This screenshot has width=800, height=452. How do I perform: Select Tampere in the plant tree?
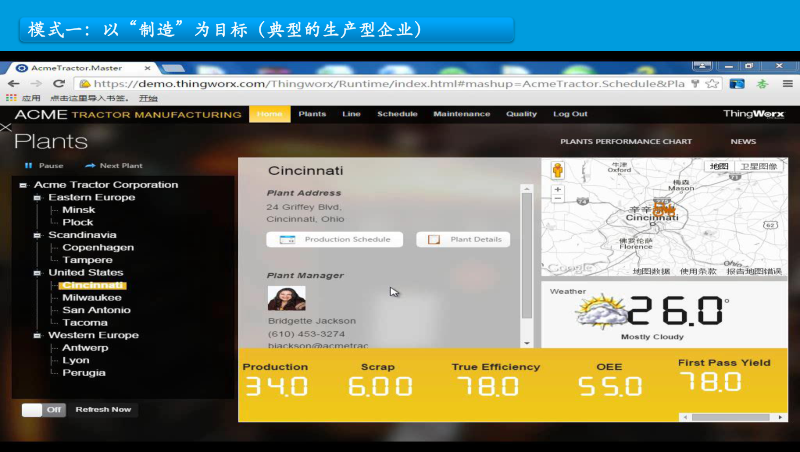click(87, 260)
